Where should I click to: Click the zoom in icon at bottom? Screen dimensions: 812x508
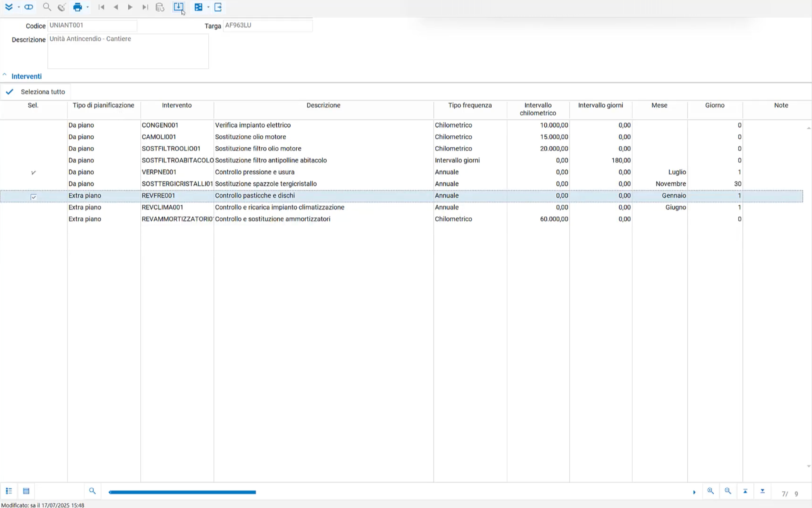pyautogui.click(x=711, y=491)
